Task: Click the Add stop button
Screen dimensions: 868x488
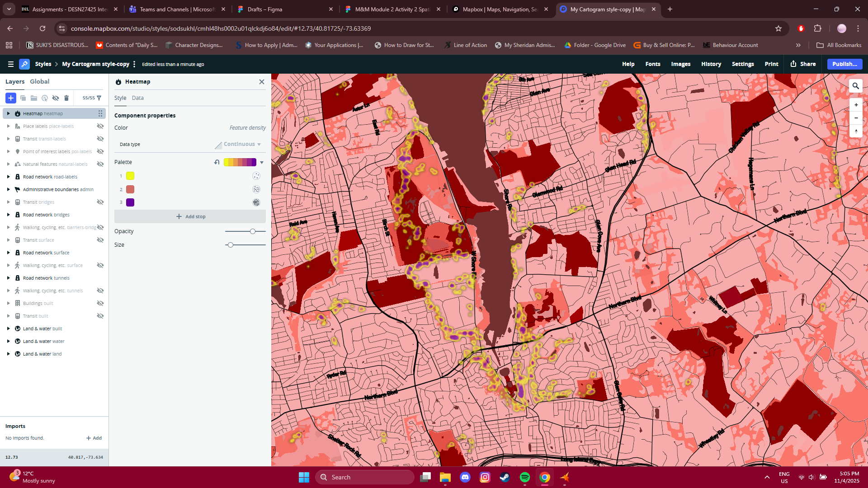Action: (x=190, y=216)
